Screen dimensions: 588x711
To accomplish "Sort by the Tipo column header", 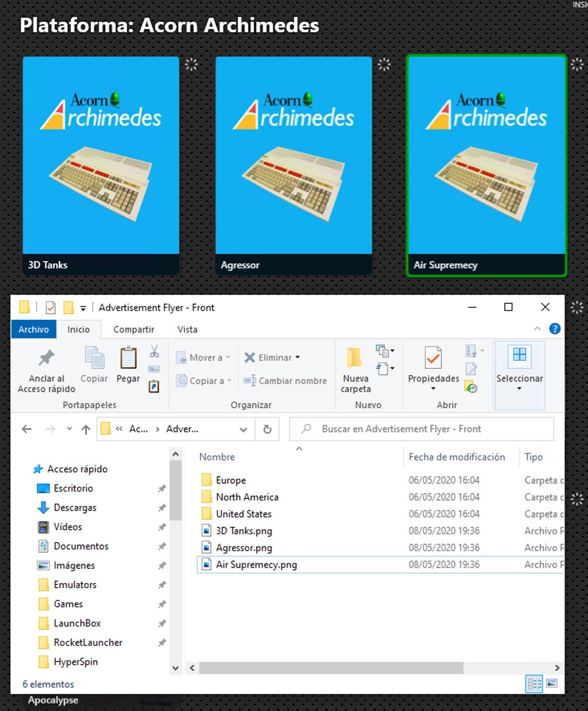I will pyautogui.click(x=533, y=457).
